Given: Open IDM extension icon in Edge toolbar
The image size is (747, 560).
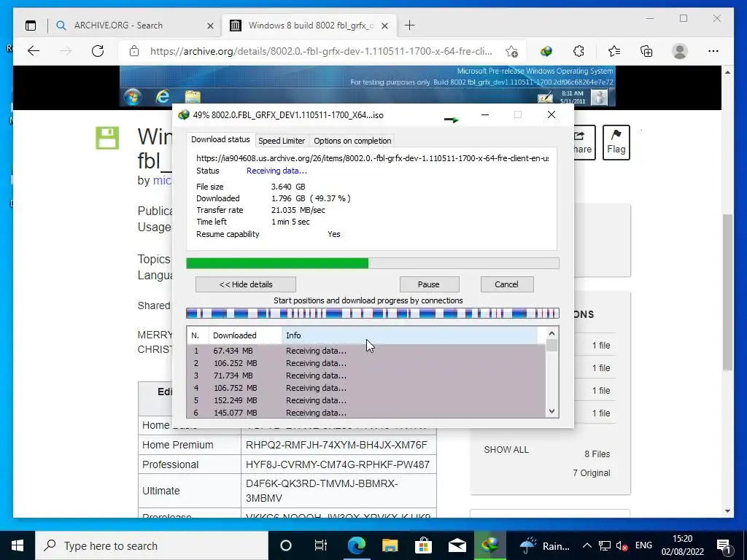Looking at the screenshot, I should coord(546,51).
